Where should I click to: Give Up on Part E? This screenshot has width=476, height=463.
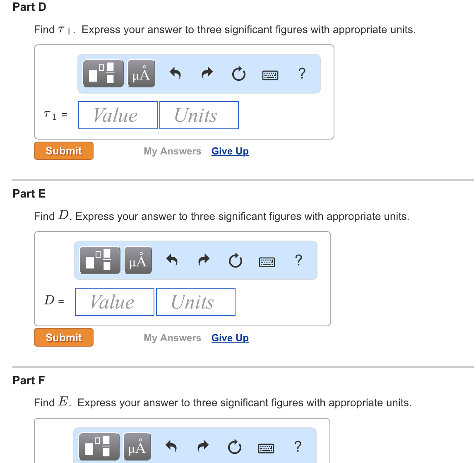coord(230,338)
